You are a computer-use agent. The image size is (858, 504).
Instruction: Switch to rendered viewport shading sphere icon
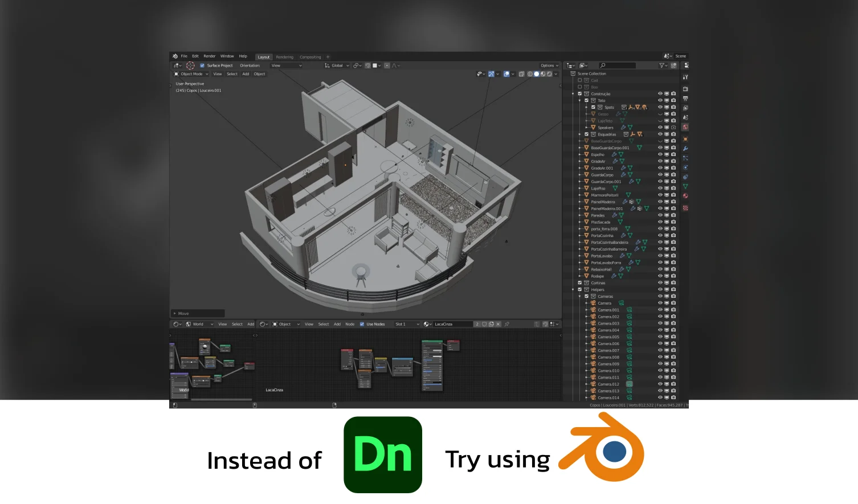point(549,74)
